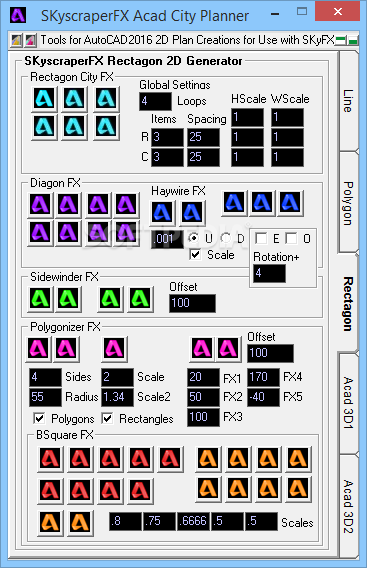Click fourth green Sidewinder FX icon next to Offset
The height and width of the screenshot is (568, 367).
(140, 299)
